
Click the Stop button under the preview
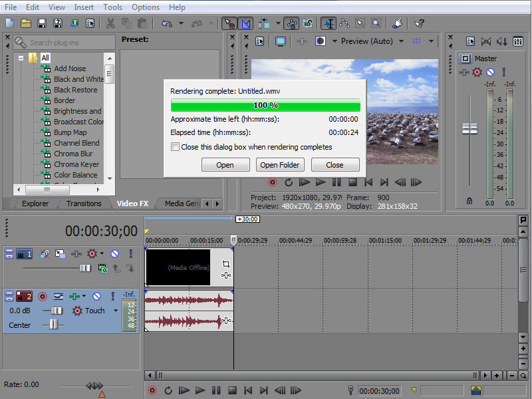click(353, 182)
